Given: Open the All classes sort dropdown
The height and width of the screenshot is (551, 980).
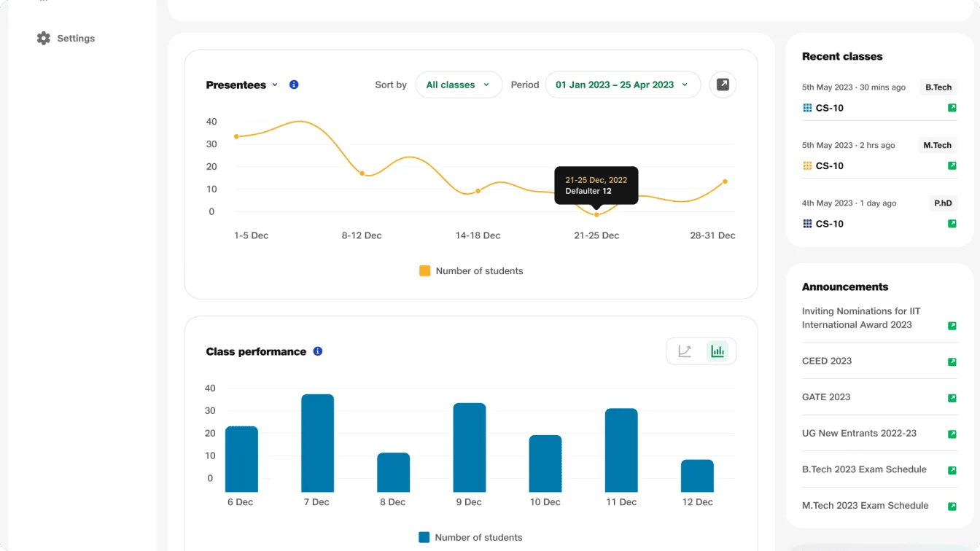Looking at the screenshot, I should [x=459, y=85].
